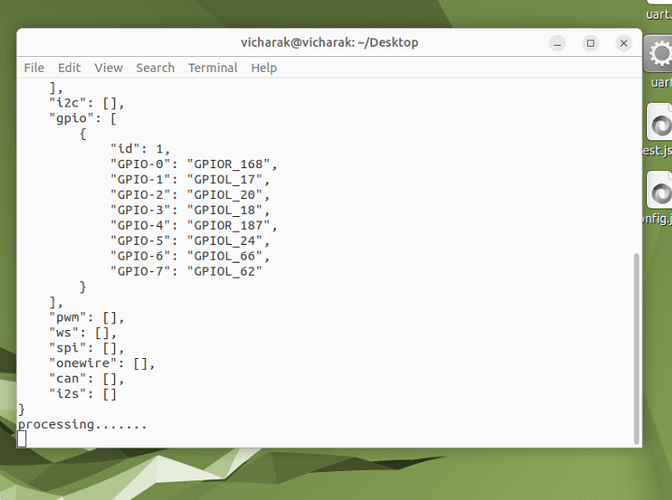Maximize the terminal window

[591, 43]
